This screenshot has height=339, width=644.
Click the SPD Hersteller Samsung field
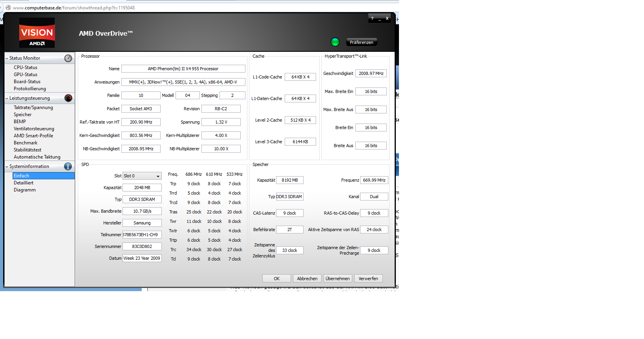pos(142,223)
